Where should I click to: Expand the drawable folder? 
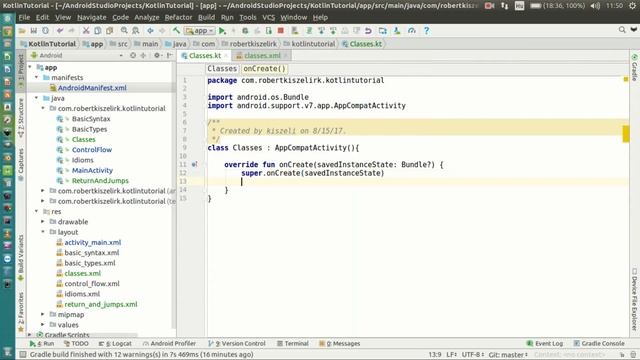pos(43,222)
